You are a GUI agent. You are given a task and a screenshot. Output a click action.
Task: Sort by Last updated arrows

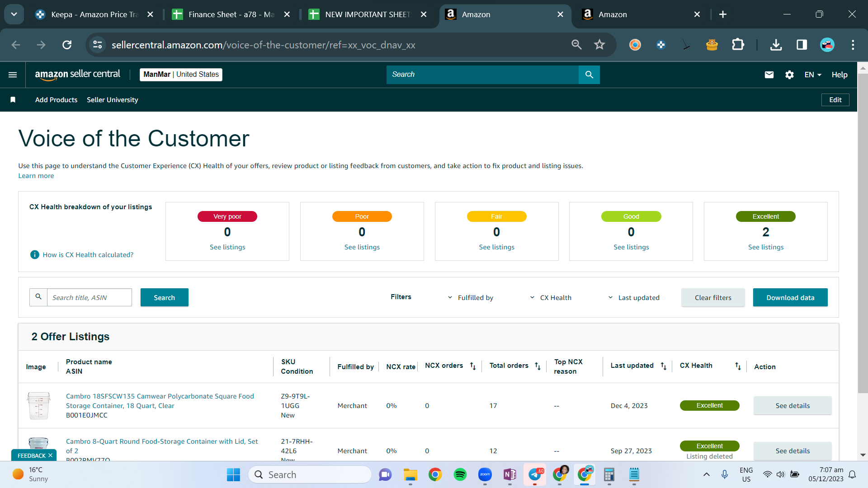click(x=663, y=366)
